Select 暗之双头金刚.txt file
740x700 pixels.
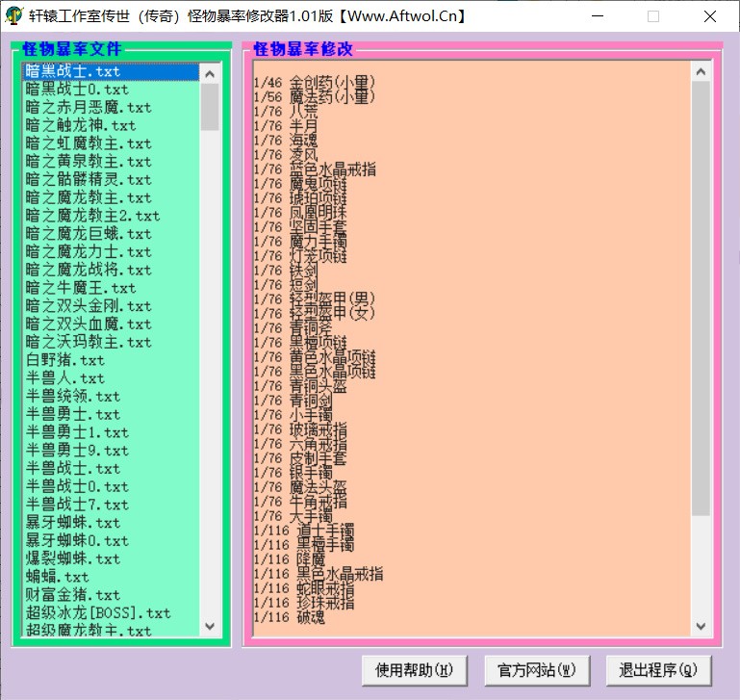pos(111,306)
